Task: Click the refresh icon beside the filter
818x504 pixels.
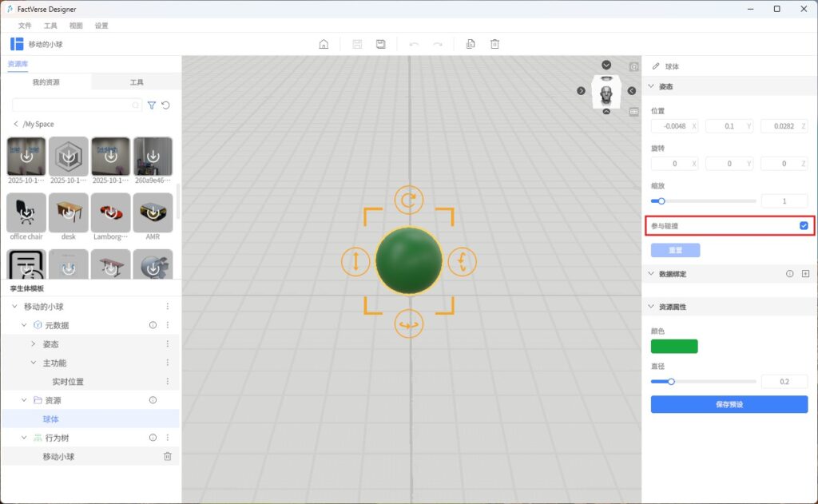Action: point(166,105)
